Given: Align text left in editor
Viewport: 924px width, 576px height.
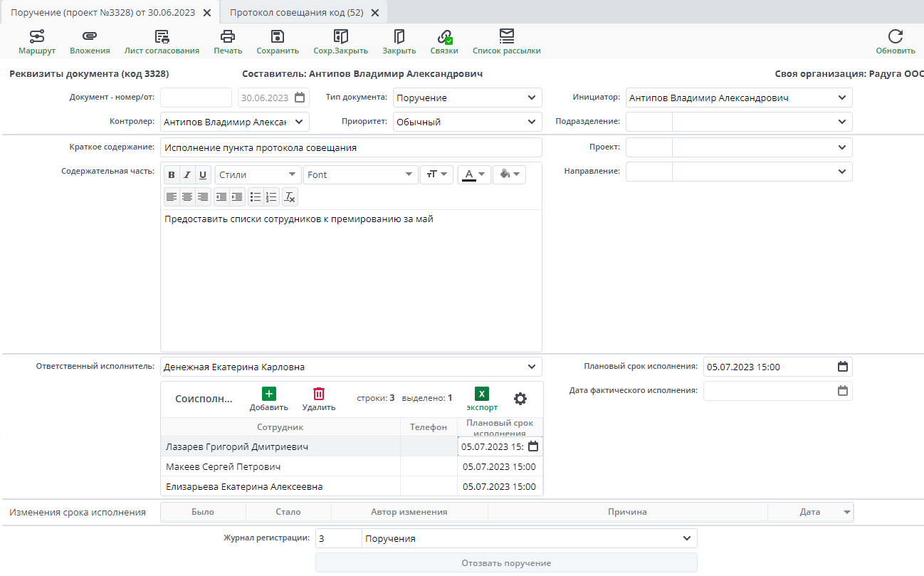Looking at the screenshot, I should coord(172,197).
